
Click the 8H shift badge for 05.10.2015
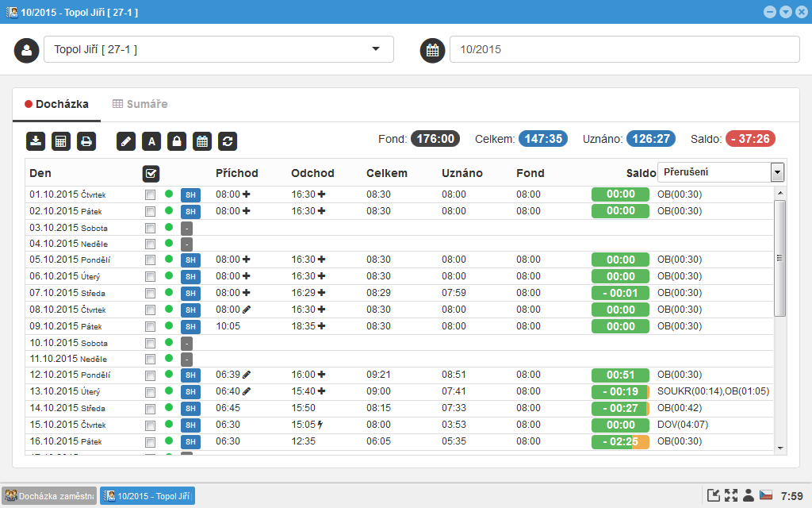[x=190, y=260]
